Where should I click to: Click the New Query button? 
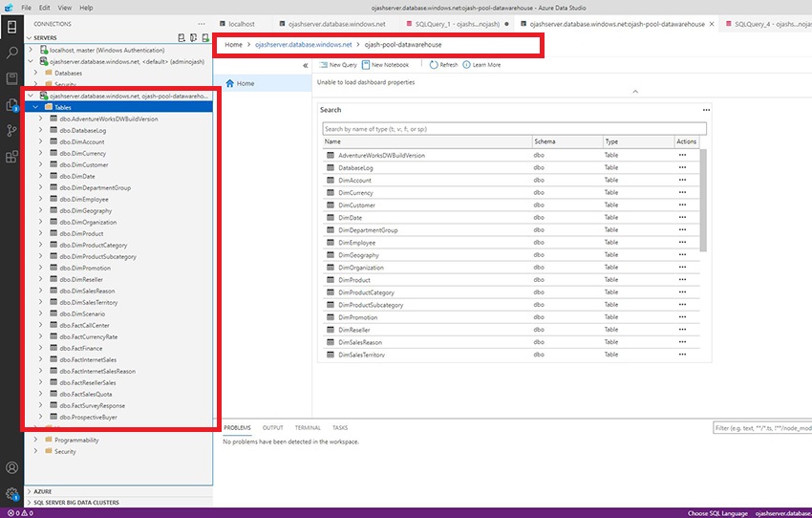pyautogui.click(x=337, y=65)
